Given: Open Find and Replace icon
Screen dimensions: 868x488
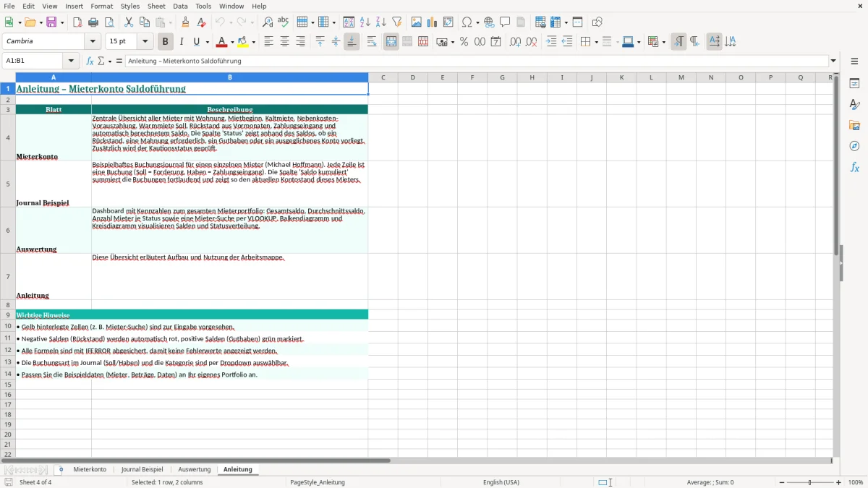Looking at the screenshot, I should (x=268, y=22).
